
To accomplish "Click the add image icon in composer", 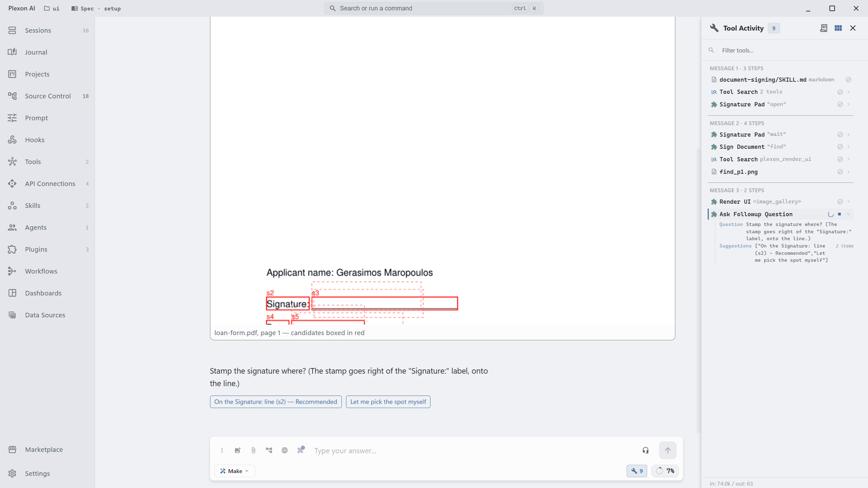I will point(238,450).
